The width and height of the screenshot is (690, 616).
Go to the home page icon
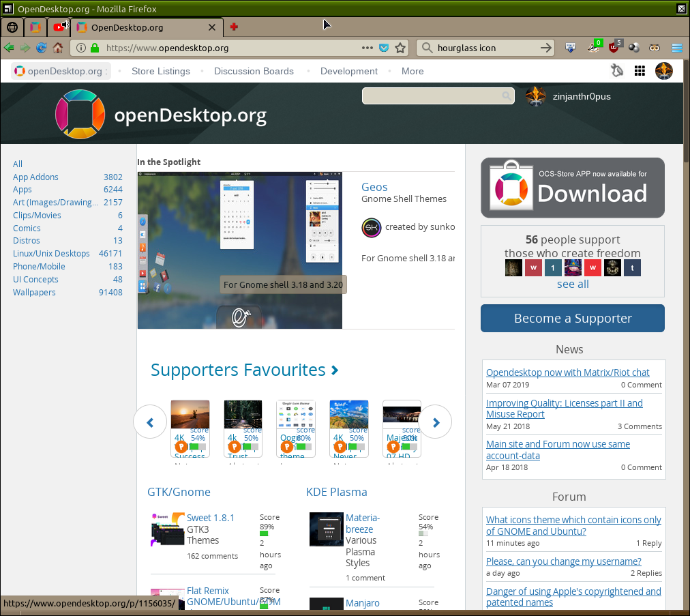(x=58, y=48)
